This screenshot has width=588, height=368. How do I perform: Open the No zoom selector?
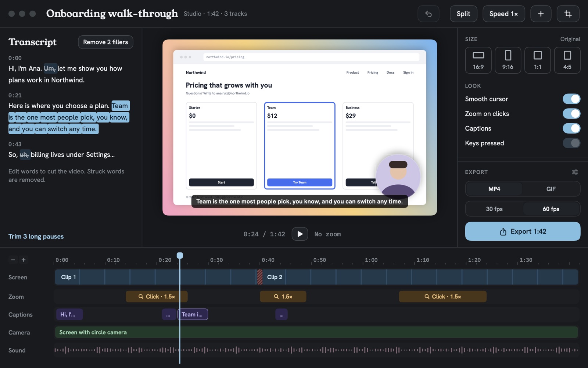pos(327,234)
